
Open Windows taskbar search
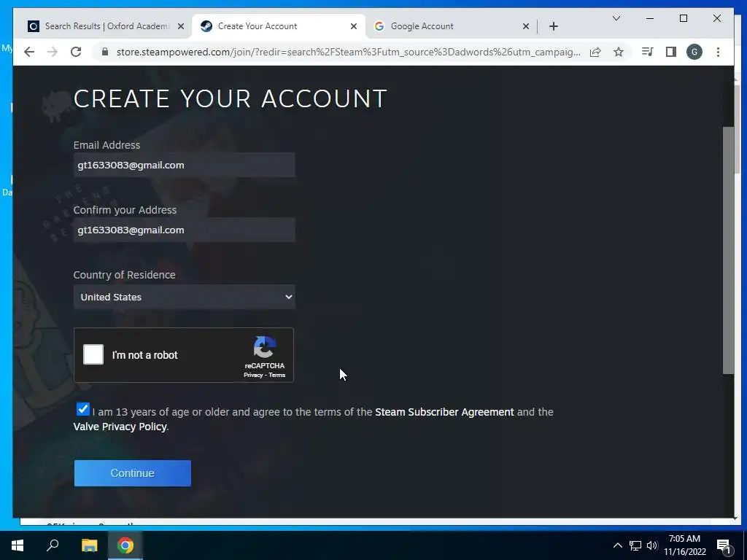click(53, 545)
